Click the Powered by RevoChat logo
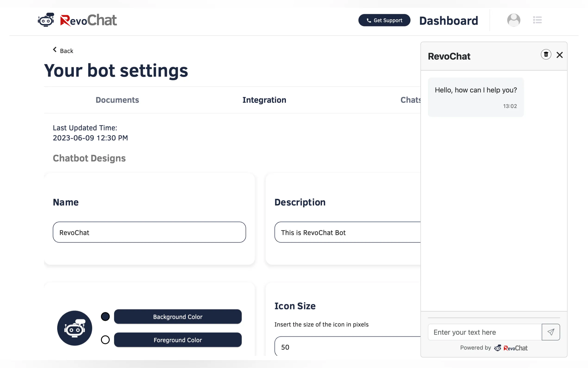Viewport: 588px width, 368px height. (511, 348)
